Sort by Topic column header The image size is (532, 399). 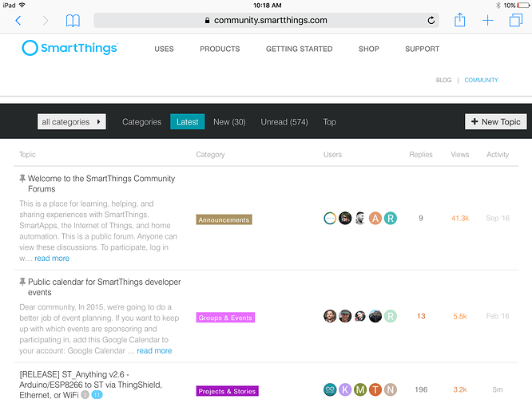[x=27, y=154]
